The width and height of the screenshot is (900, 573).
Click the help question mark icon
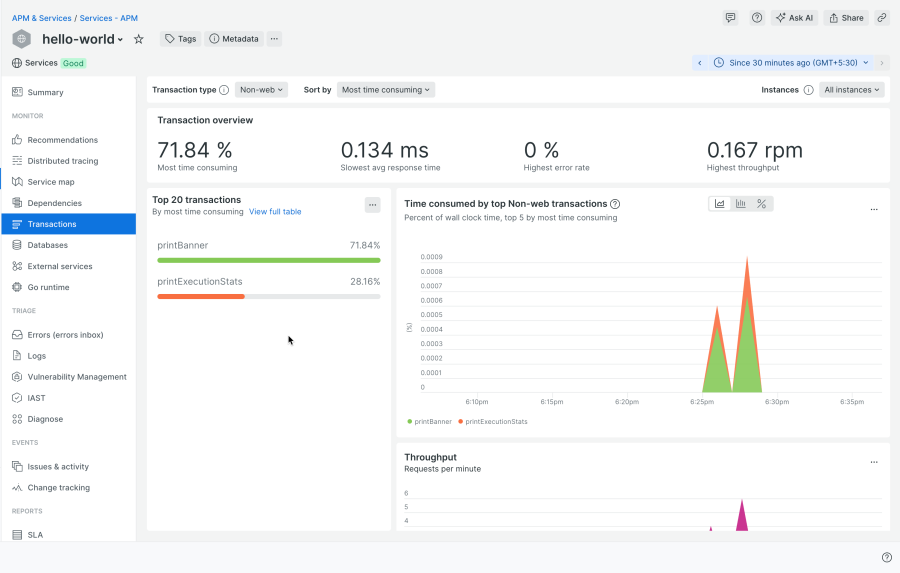click(x=757, y=18)
